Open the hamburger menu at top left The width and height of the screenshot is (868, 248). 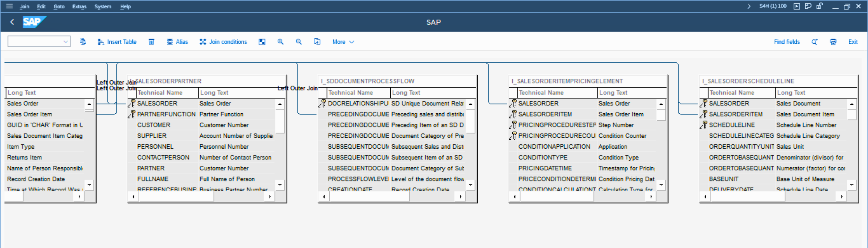[9, 6]
